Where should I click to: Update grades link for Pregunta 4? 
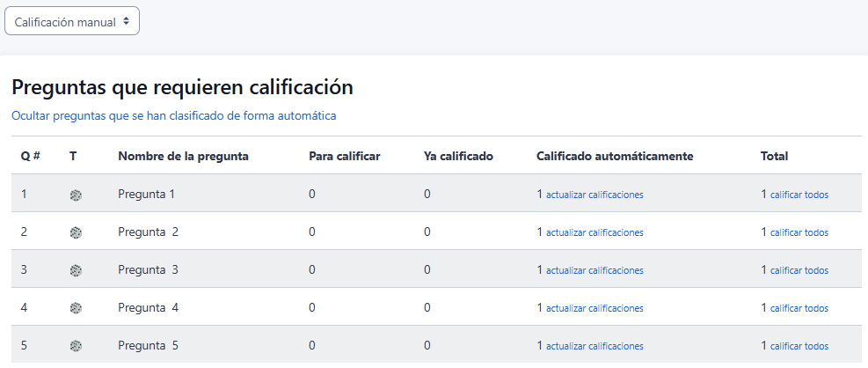594,309
